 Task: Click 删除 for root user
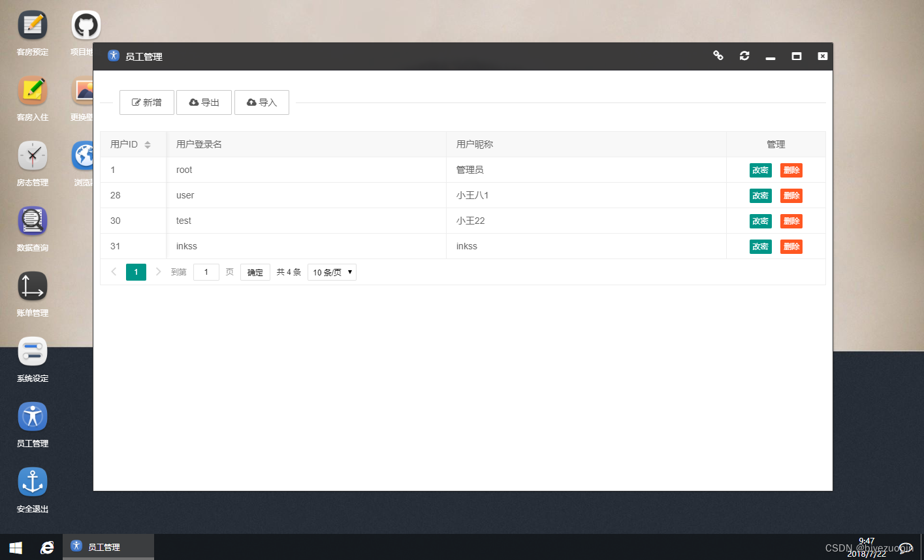tap(791, 170)
